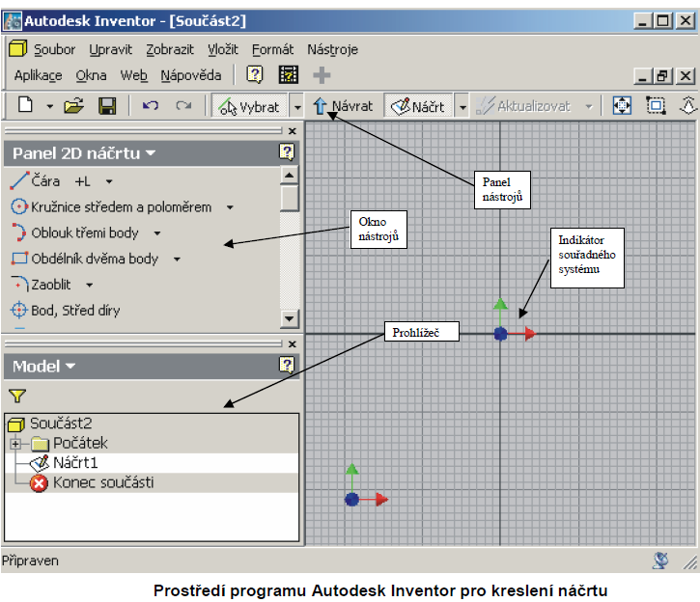Image resolution: width=700 pixels, height=602 pixels.
Task: Open the Zobrazit menu
Action: pyautogui.click(x=170, y=49)
